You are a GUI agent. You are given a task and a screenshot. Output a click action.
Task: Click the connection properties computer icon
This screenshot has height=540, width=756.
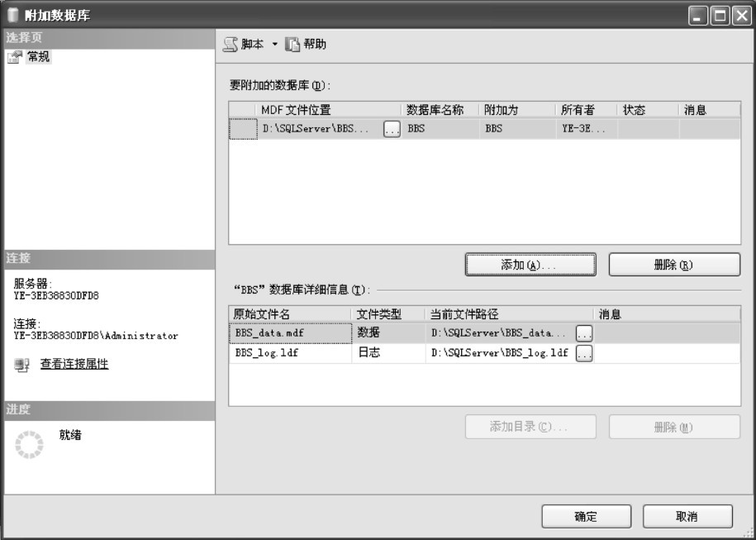(x=22, y=365)
